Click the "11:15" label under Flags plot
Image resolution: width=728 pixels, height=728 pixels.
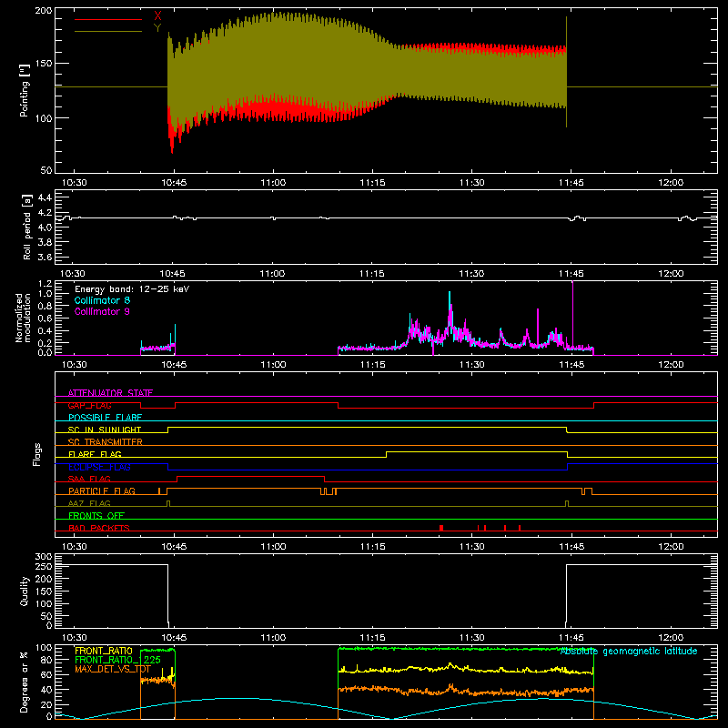tap(372, 547)
